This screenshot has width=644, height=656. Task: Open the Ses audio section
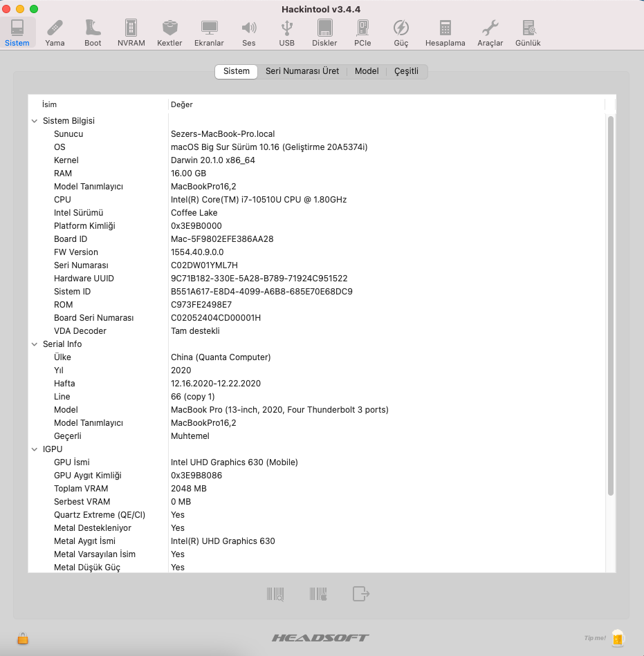point(249,33)
